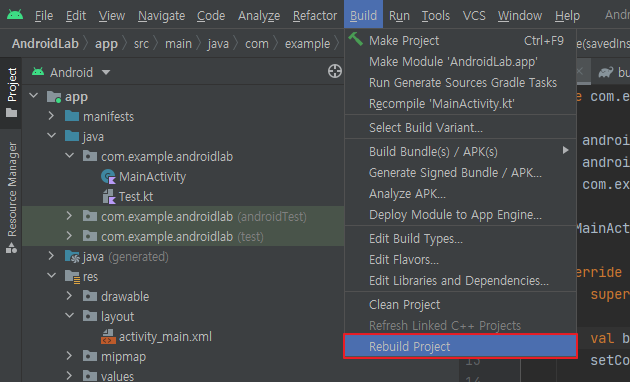Viewport: 630px width, 382px height.
Task: Switch to the Project tool window tab
Action: pyautogui.click(x=11, y=92)
